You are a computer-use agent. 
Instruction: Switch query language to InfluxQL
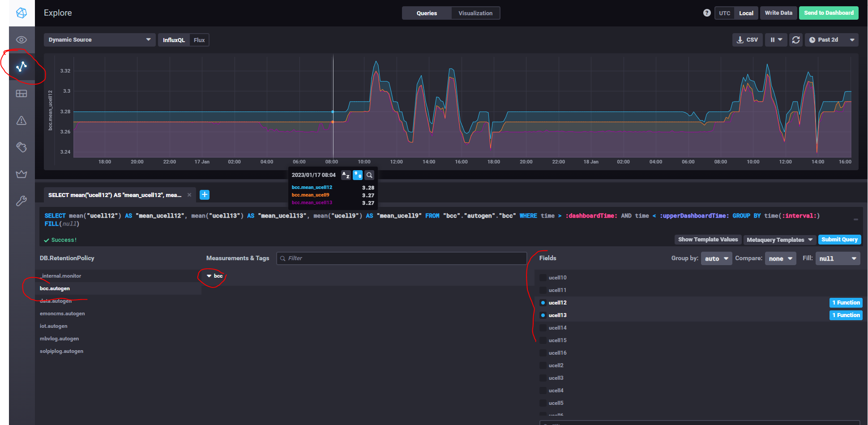click(174, 40)
